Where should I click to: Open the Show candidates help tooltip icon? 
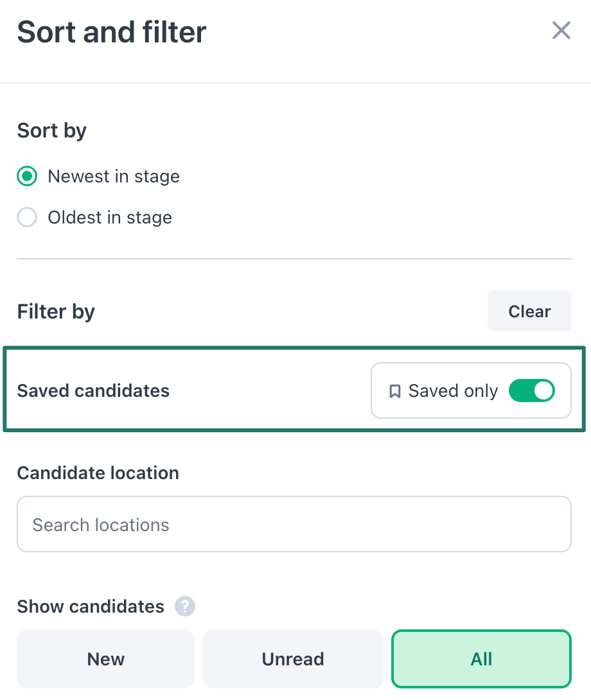tap(185, 606)
